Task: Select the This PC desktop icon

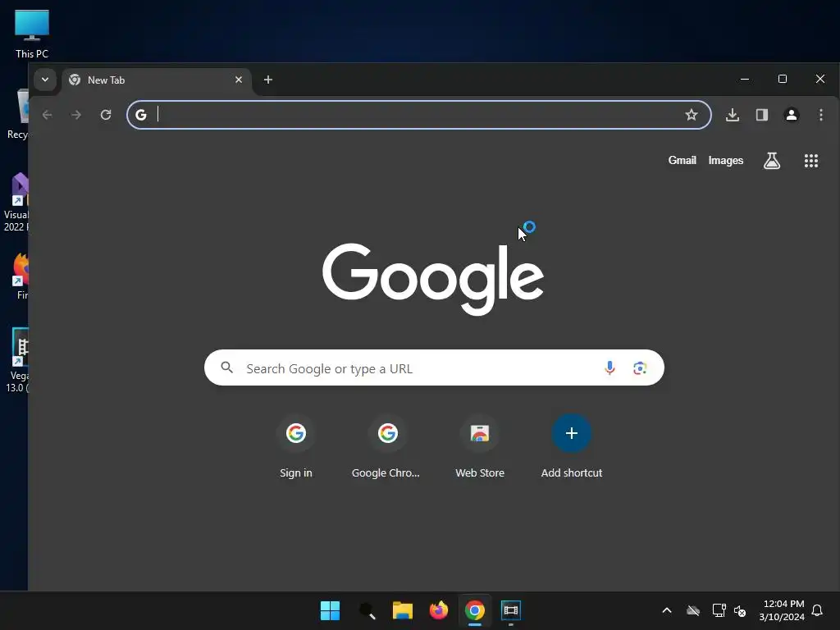Action: pos(32,34)
